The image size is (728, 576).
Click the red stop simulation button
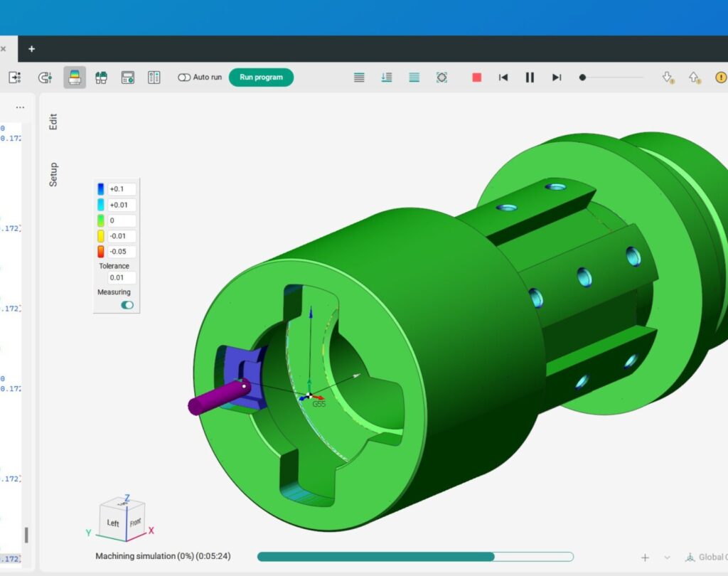[476, 78]
